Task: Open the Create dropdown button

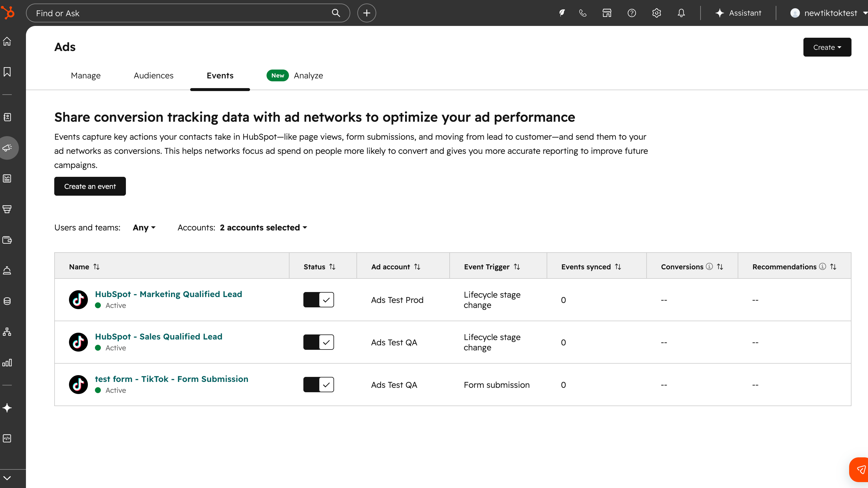Action: point(827,47)
